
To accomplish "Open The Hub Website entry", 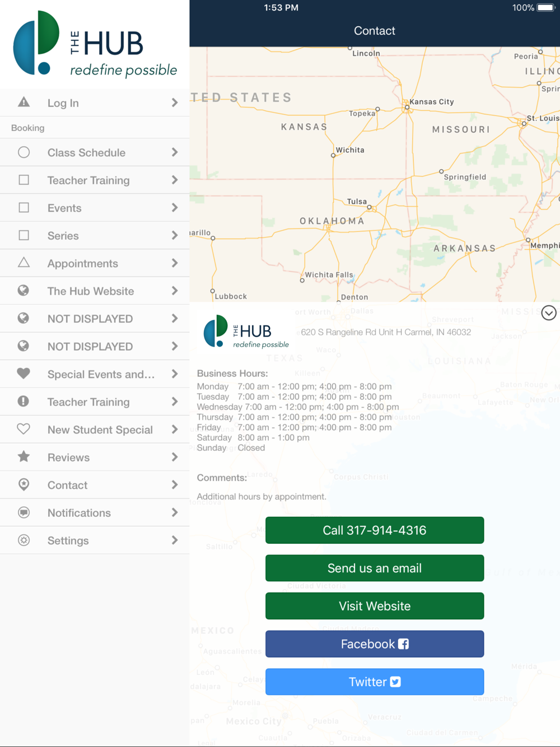I will coord(95,291).
